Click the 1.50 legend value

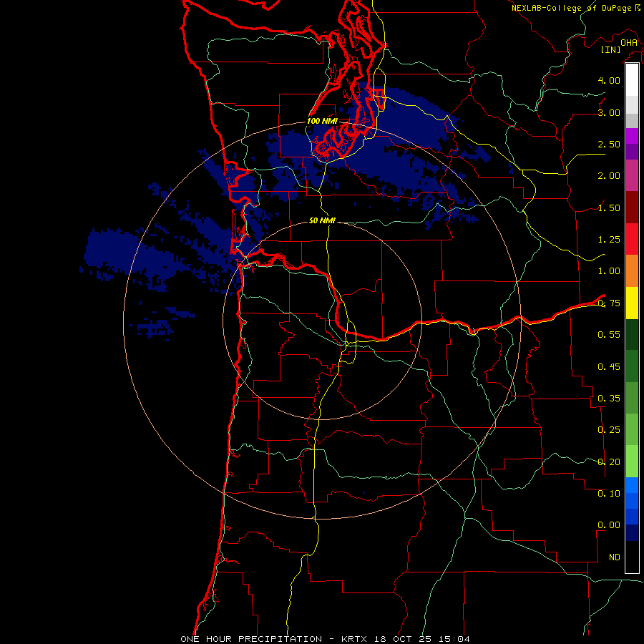click(609, 208)
